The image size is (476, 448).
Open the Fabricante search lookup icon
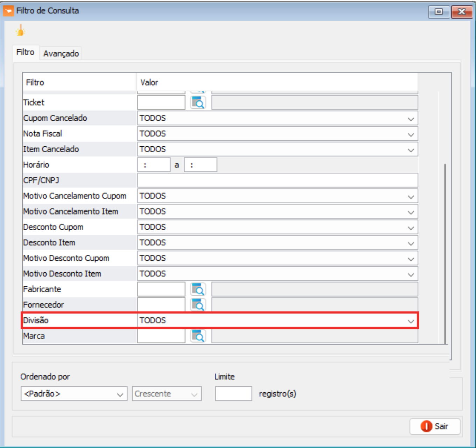198,289
